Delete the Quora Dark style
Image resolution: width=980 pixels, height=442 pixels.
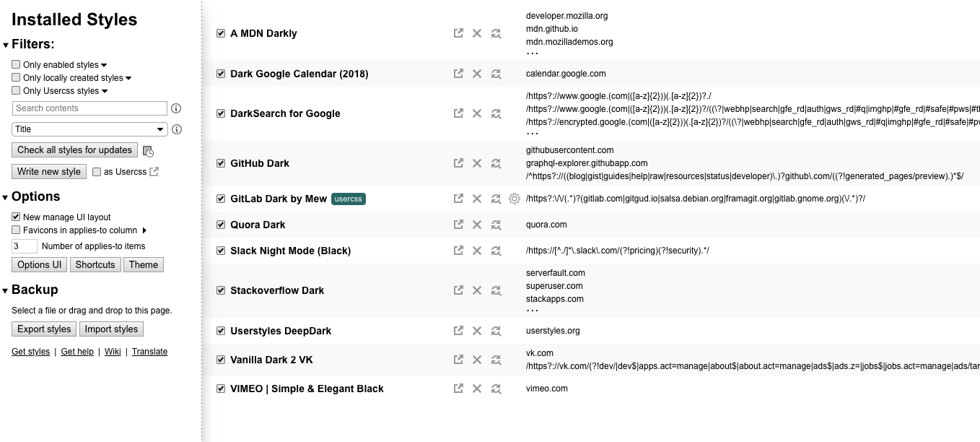click(x=477, y=225)
